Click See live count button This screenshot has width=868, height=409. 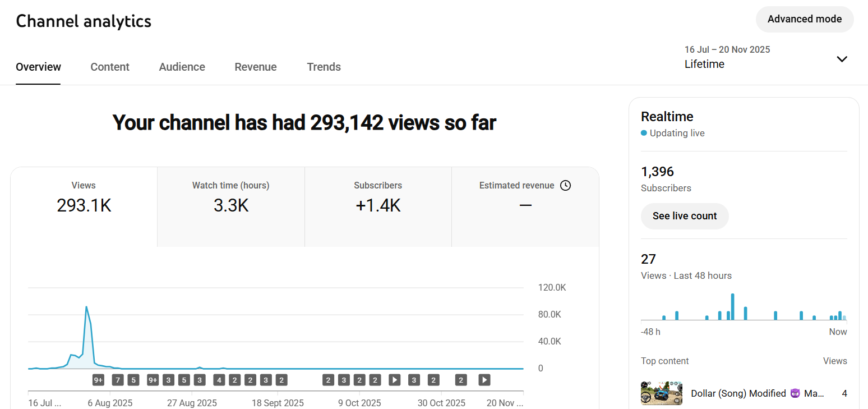(x=685, y=216)
